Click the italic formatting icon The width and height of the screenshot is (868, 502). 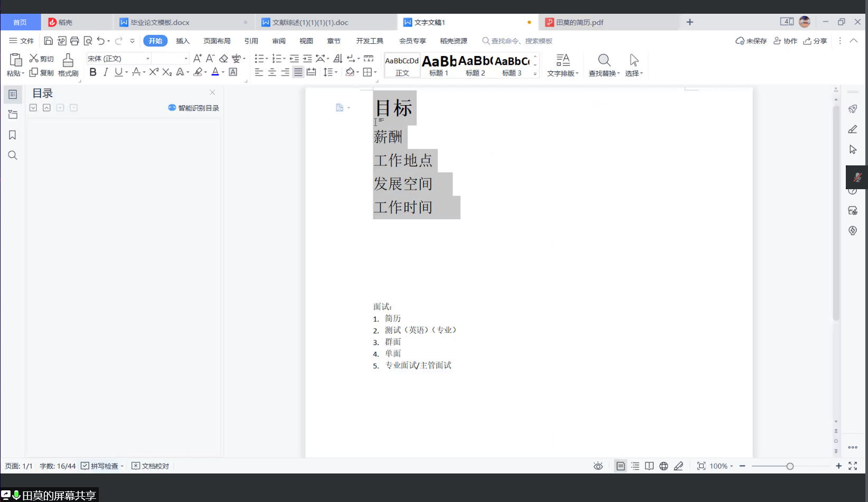pyautogui.click(x=106, y=72)
